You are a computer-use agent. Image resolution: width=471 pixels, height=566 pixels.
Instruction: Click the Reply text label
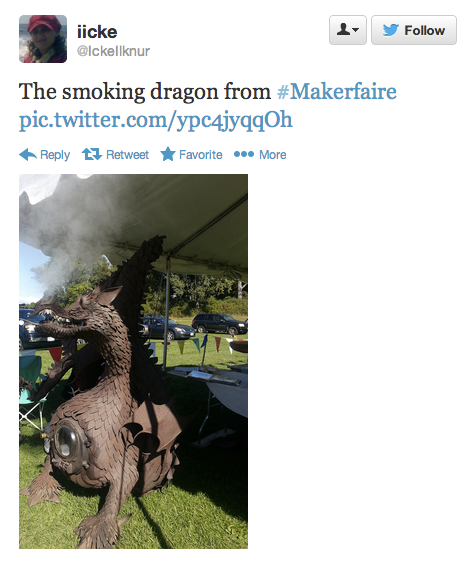[55, 155]
